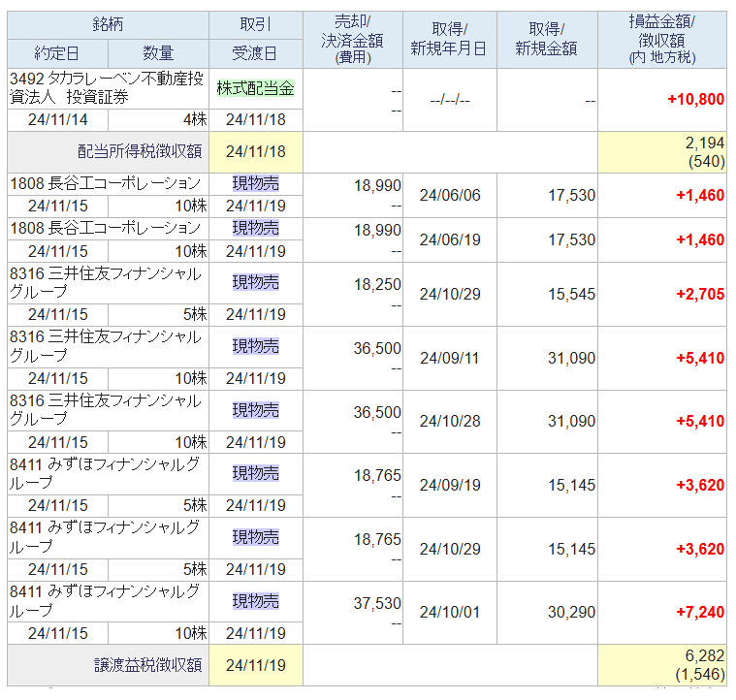
Task: Select acquisition date 24/06/19
Action: tap(450, 239)
